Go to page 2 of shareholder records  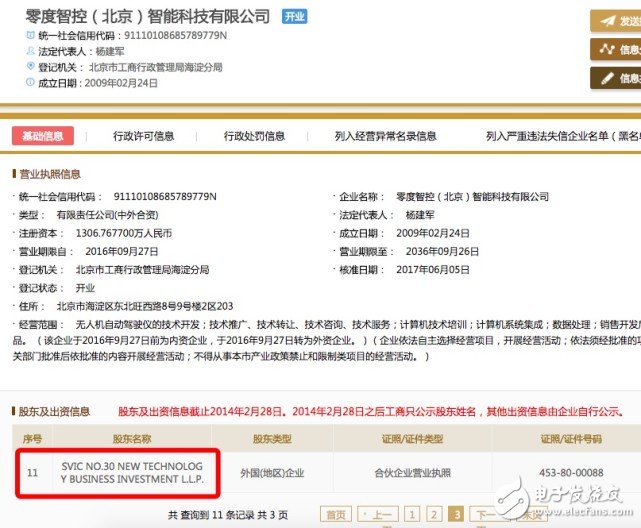(x=434, y=515)
